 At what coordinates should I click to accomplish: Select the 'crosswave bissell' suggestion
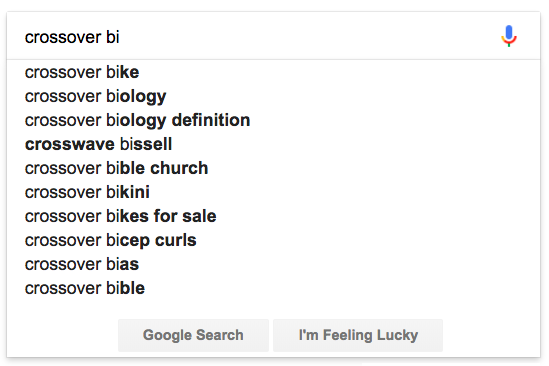(x=273, y=144)
